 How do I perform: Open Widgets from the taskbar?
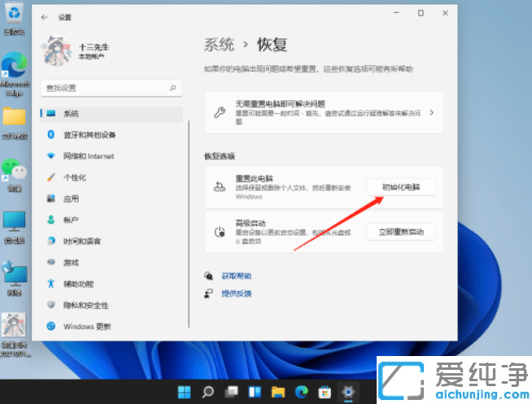[x=255, y=392]
